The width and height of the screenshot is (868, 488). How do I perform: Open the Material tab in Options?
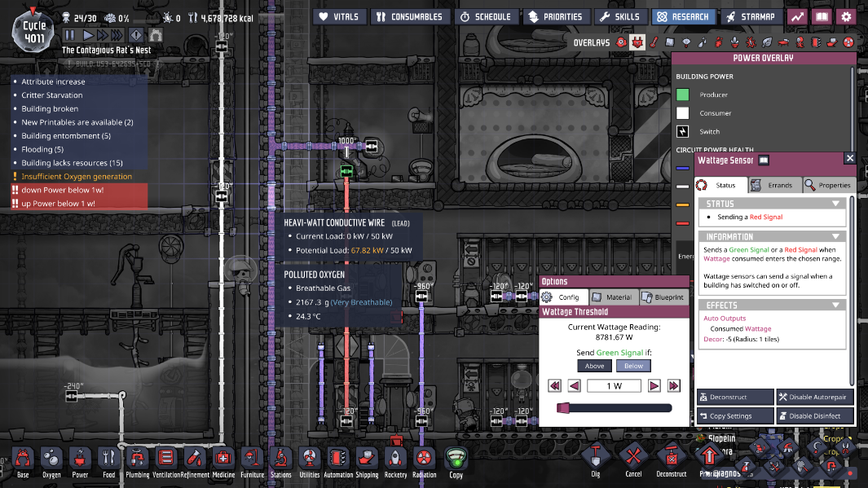(613, 297)
